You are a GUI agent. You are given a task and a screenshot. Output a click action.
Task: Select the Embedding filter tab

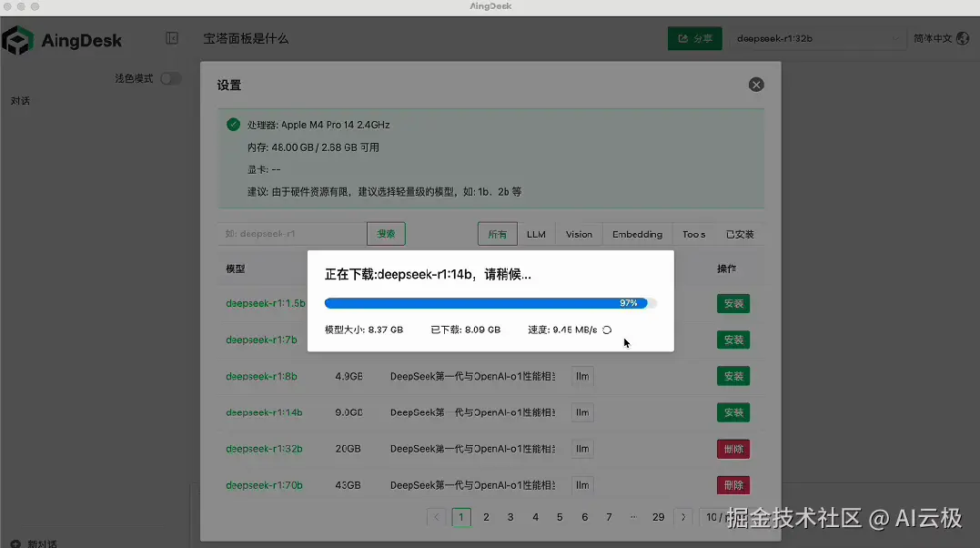(x=637, y=234)
